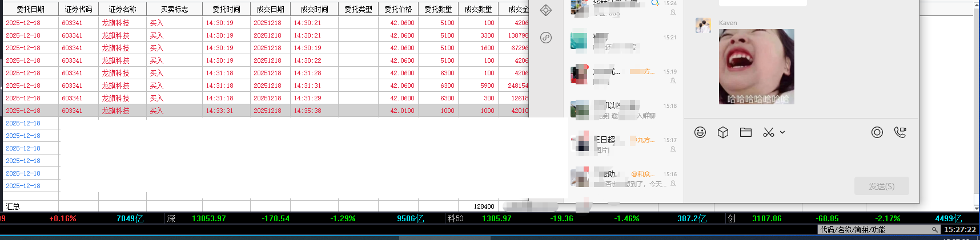
Task: Click ChiNext index value 3107.06 in ticker
Action: [x=767, y=218]
